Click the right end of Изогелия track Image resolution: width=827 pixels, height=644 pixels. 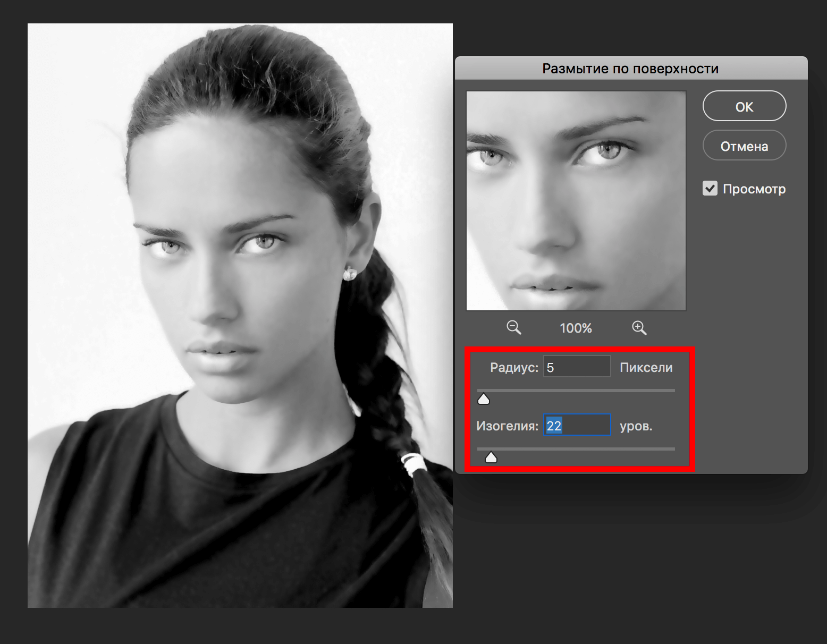click(672, 449)
